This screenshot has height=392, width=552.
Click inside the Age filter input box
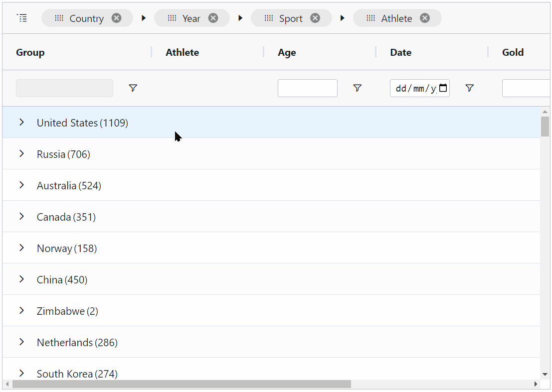coord(307,88)
